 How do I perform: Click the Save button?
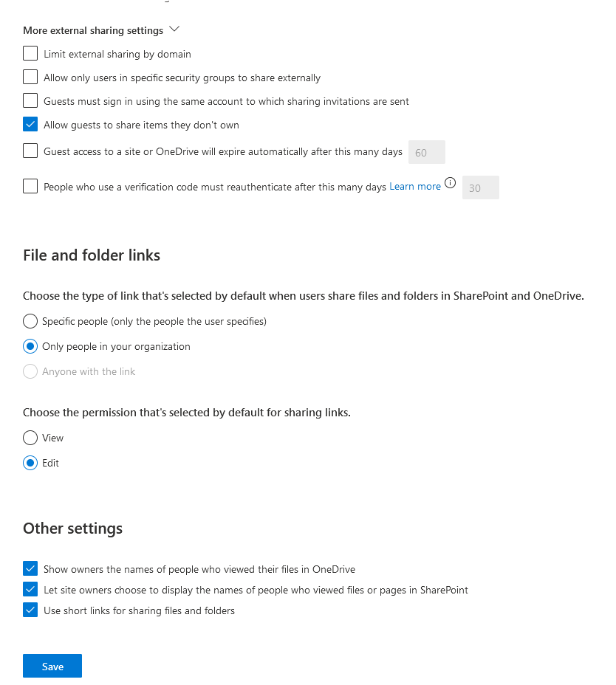coord(52,667)
